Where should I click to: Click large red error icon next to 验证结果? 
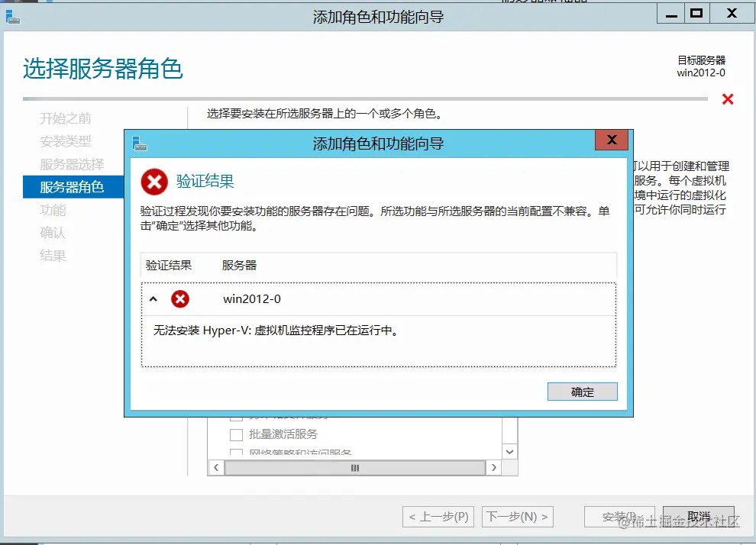(x=153, y=182)
